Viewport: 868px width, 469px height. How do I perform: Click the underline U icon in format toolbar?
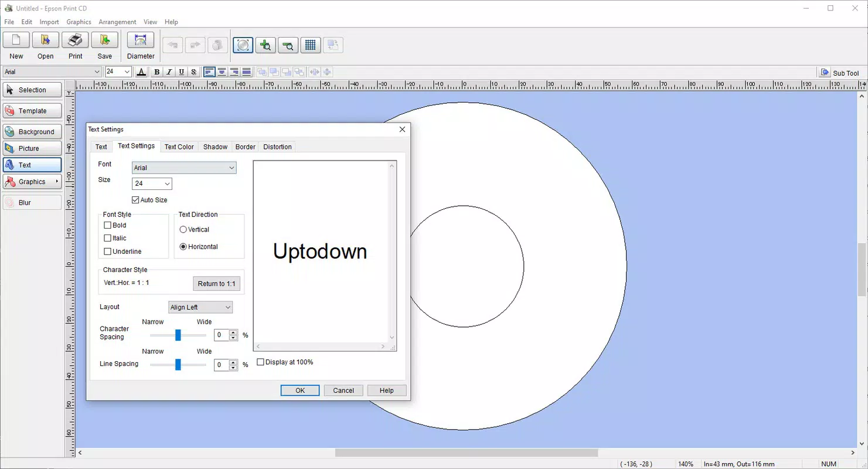coord(182,72)
